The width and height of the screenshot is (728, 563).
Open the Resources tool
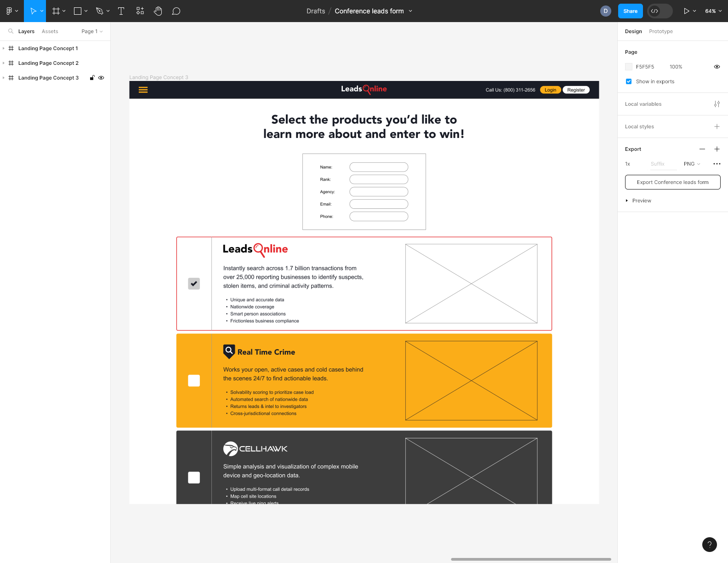click(x=140, y=11)
